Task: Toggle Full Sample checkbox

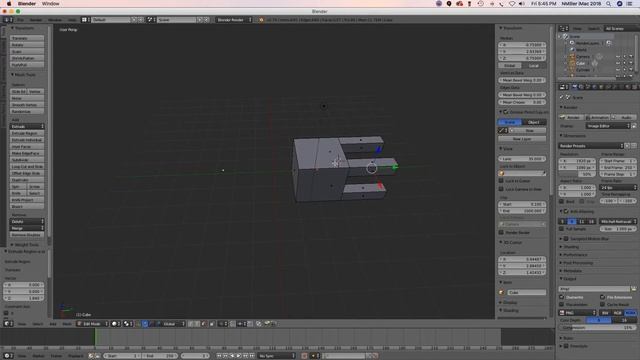Action: tap(562, 229)
